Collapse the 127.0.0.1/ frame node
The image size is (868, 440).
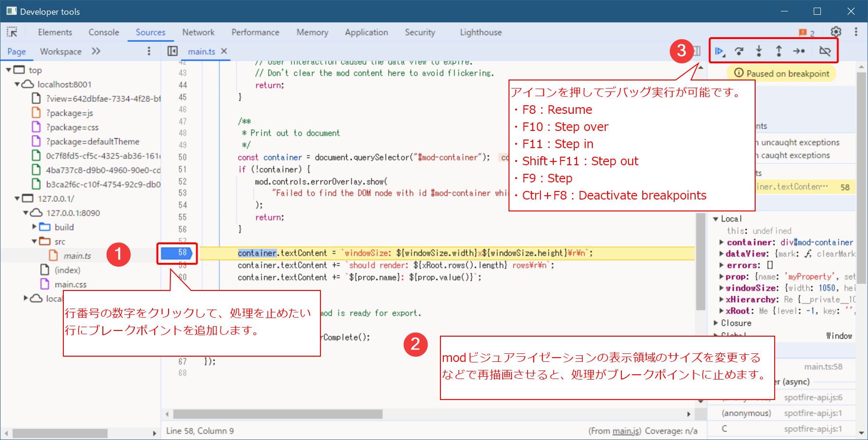(17, 199)
